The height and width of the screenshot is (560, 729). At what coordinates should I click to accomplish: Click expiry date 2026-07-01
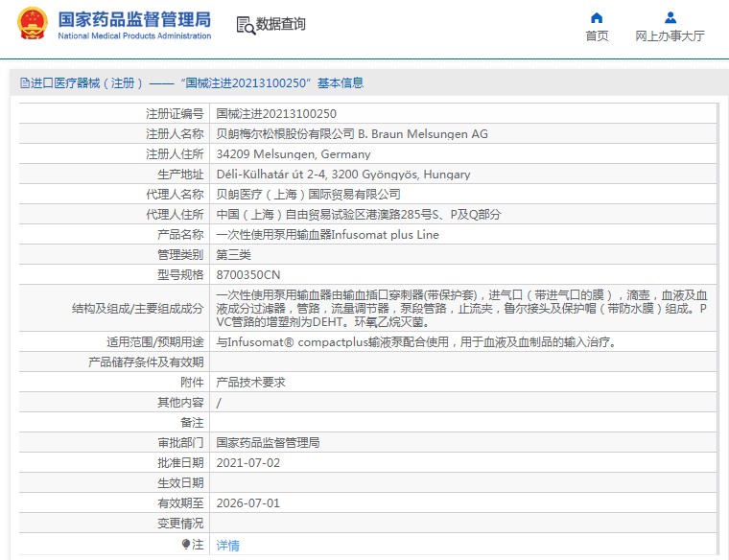[248, 502]
